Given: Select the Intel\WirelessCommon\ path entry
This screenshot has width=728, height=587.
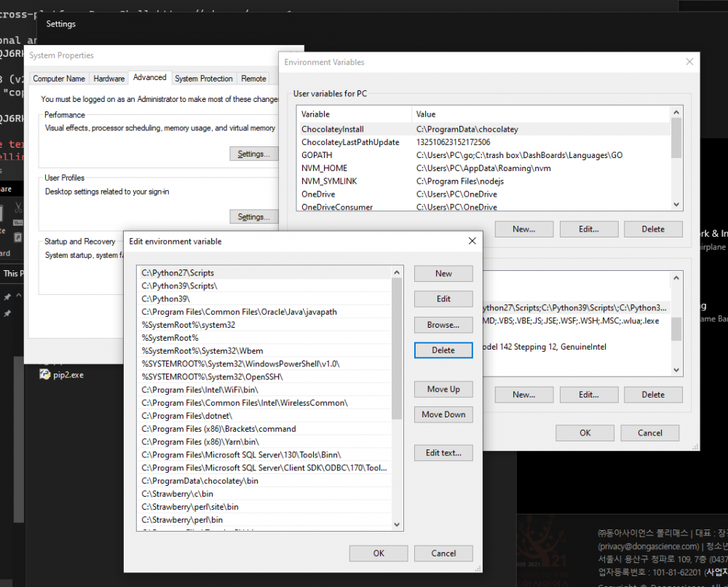Looking at the screenshot, I should pyautogui.click(x=266, y=403).
